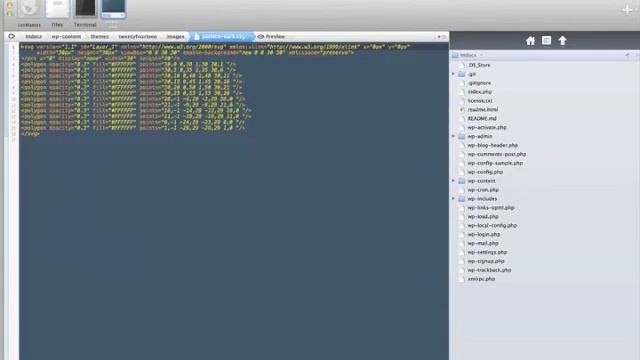The width and height of the screenshot is (640, 360).
Task: Select themes path segment
Action: tap(100, 36)
